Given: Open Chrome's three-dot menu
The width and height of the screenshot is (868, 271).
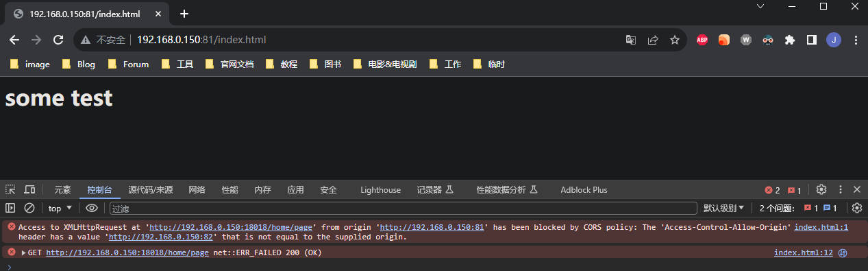Looking at the screenshot, I should pyautogui.click(x=856, y=40).
